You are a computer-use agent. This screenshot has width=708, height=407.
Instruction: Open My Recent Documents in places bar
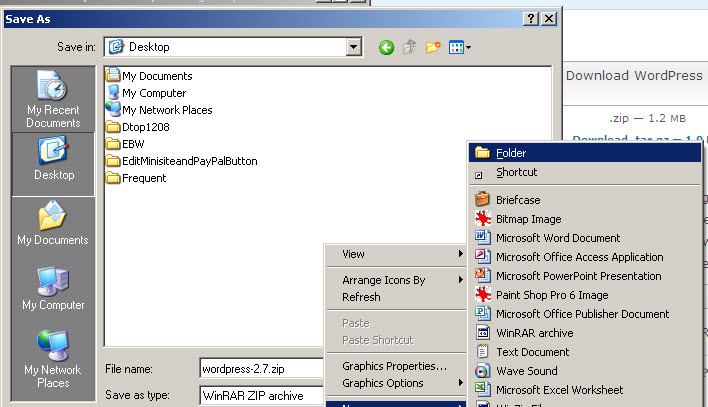[53, 100]
